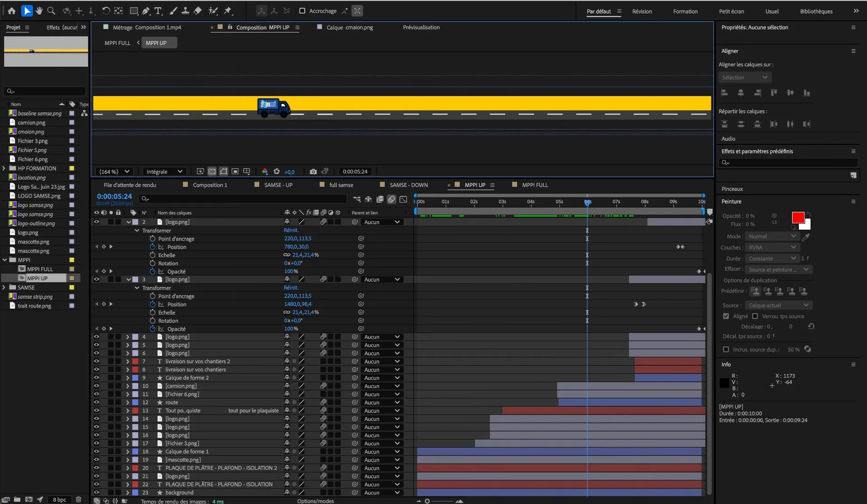Select the Hand tool
867x504 pixels.
point(39,10)
